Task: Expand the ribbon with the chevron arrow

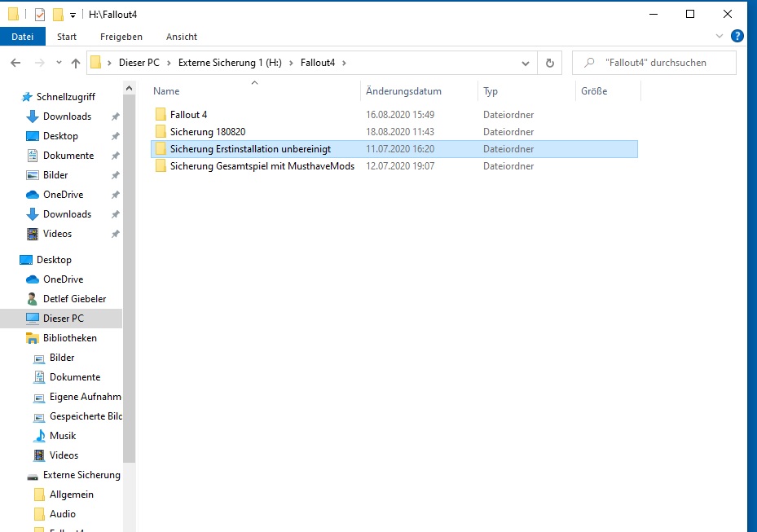Action: click(720, 37)
